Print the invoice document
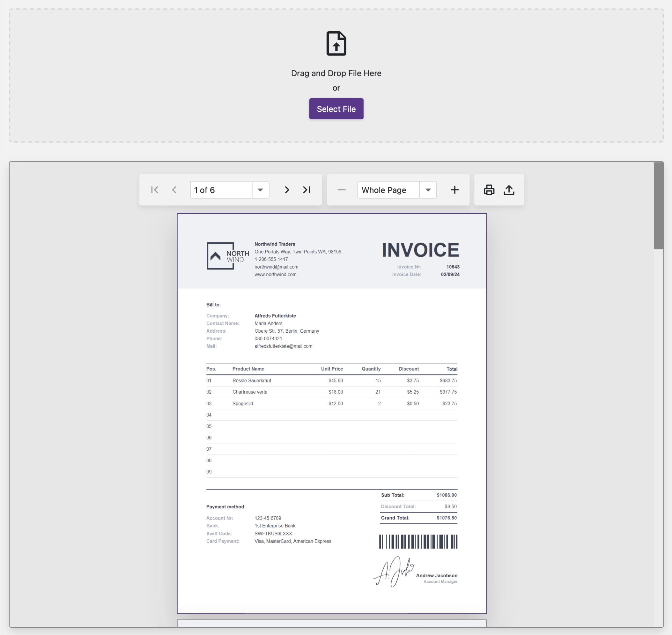Viewport: 672px width, 635px height. pyautogui.click(x=489, y=189)
